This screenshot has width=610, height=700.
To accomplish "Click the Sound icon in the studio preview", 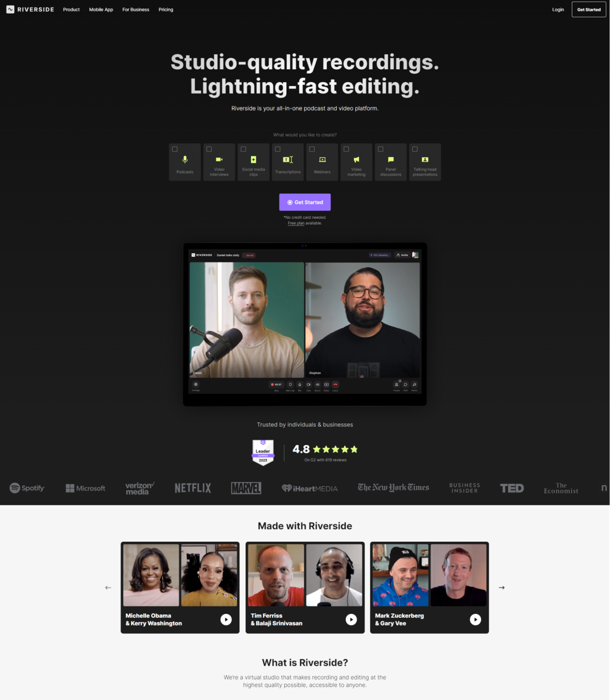I will (x=317, y=385).
